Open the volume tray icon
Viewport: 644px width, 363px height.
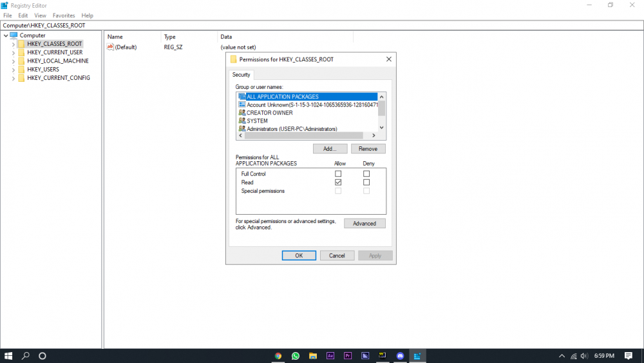coord(584,356)
